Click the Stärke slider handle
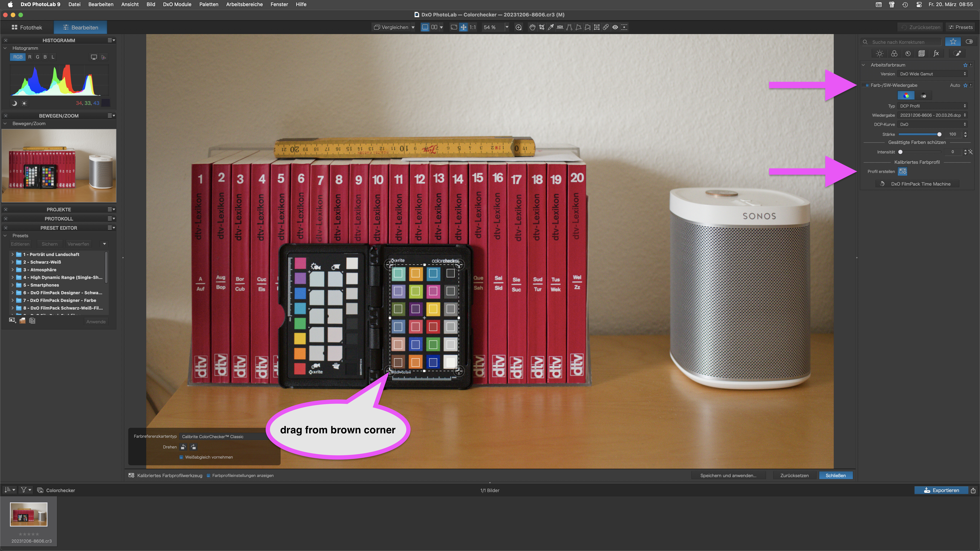Image resolution: width=980 pixels, height=551 pixels. pyautogui.click(x=939, y=134)
